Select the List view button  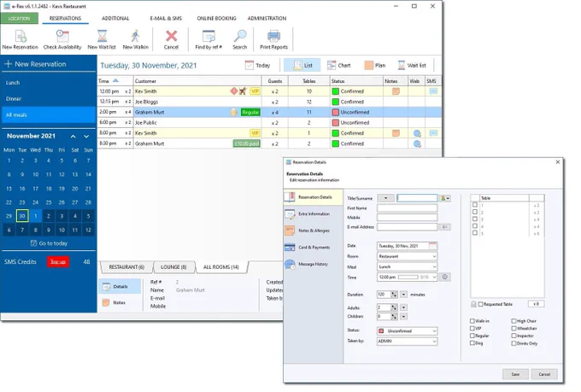pyautogui.click(x=302, y=65)
